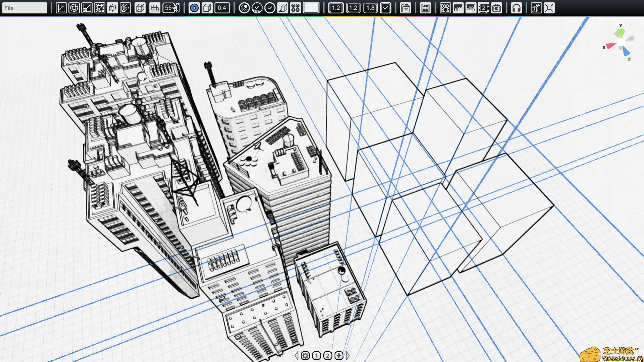This screenshot has height=362, width=644.
Task: Click the 55 field-of-view camera button
Action: [x=171, y=8]
